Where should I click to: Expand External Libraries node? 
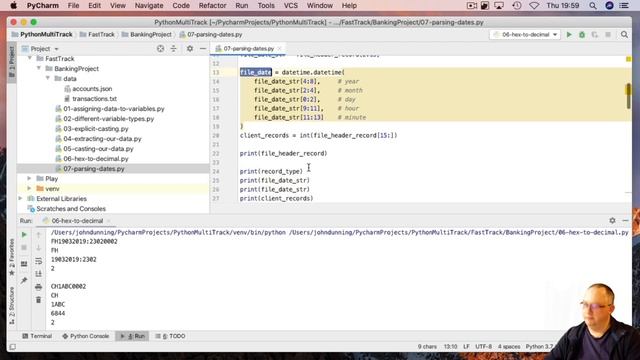click(x=20, y=198)
